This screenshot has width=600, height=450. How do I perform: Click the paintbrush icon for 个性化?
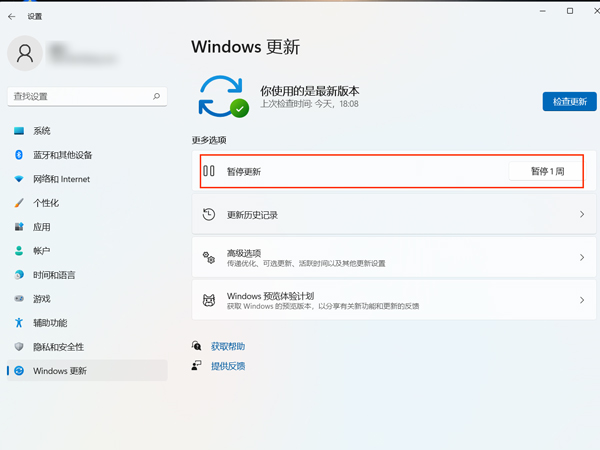(19, 203)
